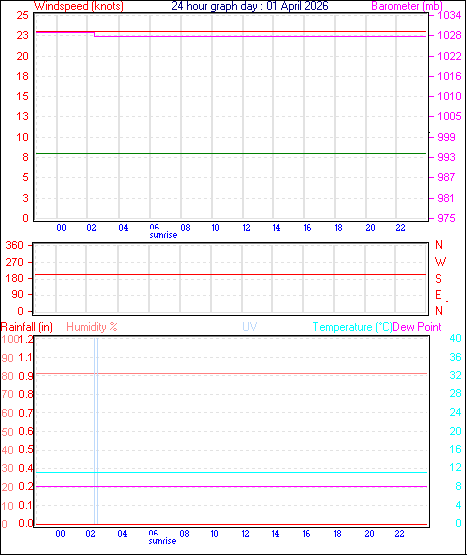Viewport: 467px width, 559px height.
Task: Click the 0.1 rainfall axis value
Action: click(26, 506)
